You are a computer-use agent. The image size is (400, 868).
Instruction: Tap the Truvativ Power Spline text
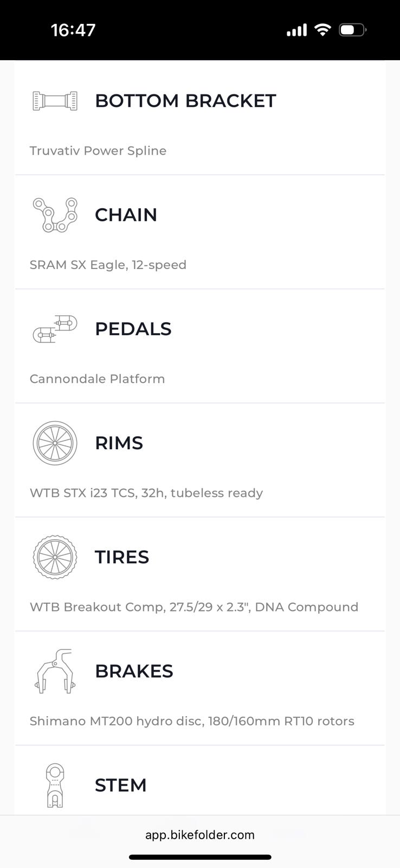tap(98, 151)
